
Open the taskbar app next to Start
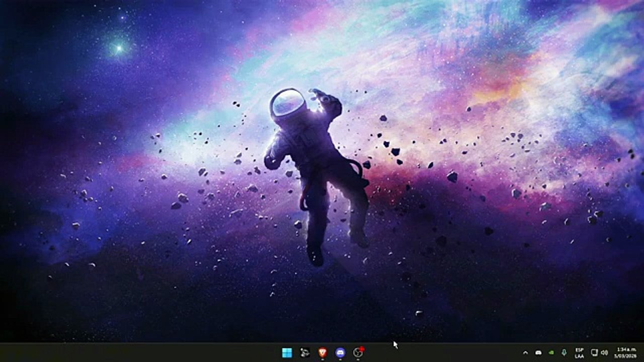[305, 352]
